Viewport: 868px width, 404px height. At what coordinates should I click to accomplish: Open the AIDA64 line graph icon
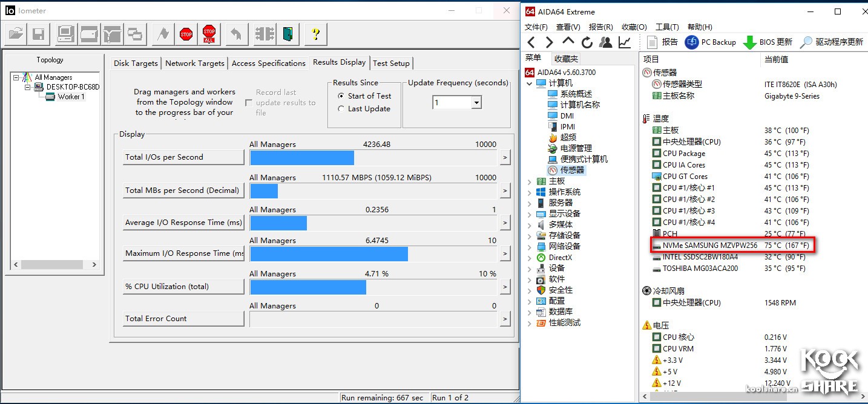pyautogui.click(x=624, y=42)
